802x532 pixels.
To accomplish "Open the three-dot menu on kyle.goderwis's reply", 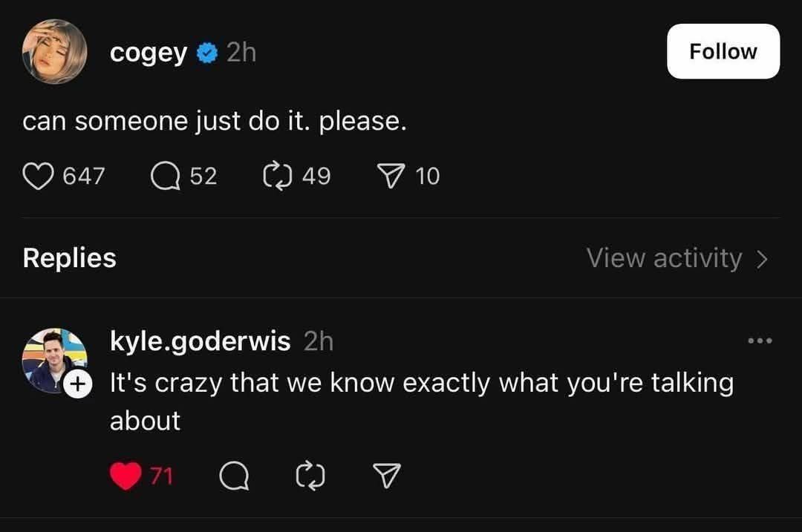I will click(760, 341).
